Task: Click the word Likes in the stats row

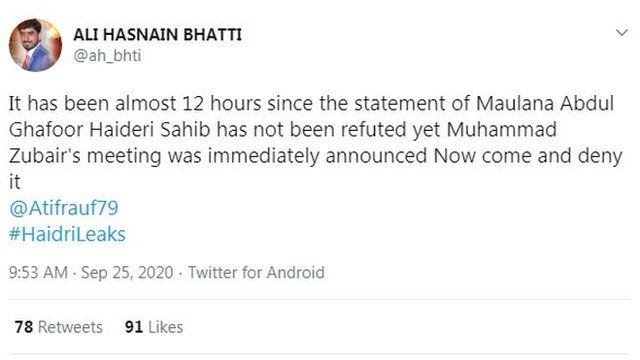Action: (x=166, y=327)
